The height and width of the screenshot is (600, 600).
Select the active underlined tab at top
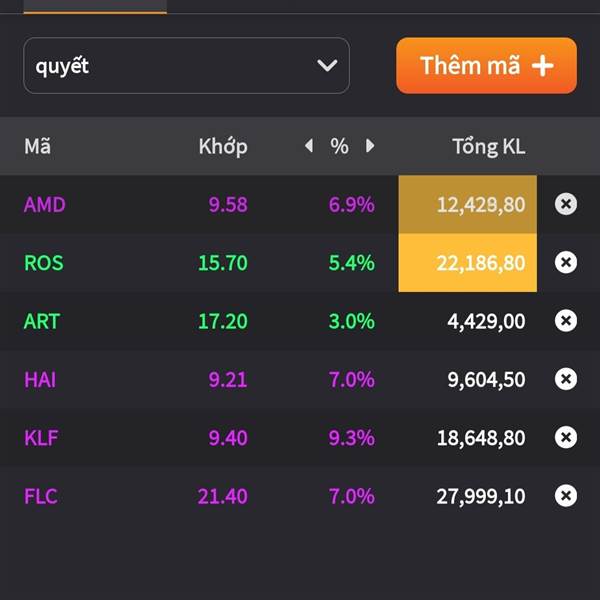pos(95,7)
